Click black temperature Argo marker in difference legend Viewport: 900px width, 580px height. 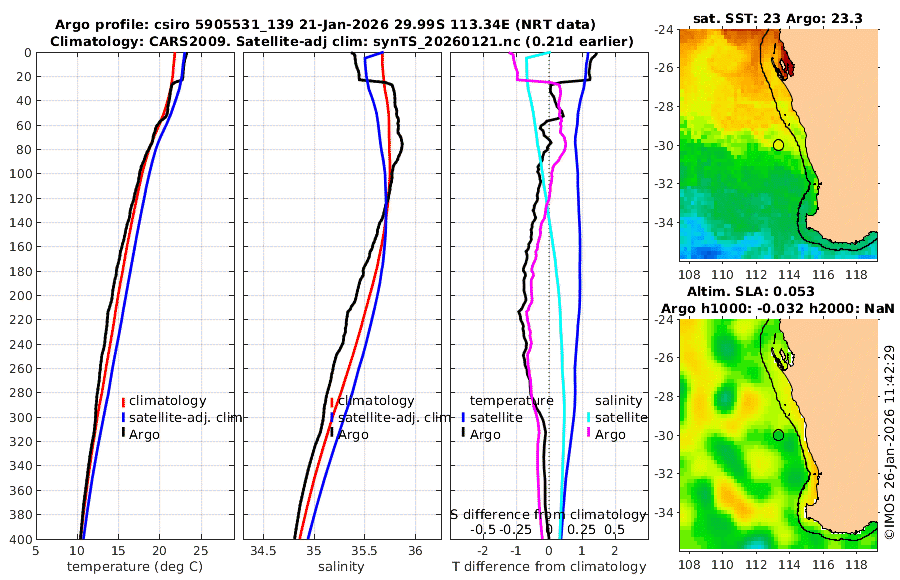point(463,434)
